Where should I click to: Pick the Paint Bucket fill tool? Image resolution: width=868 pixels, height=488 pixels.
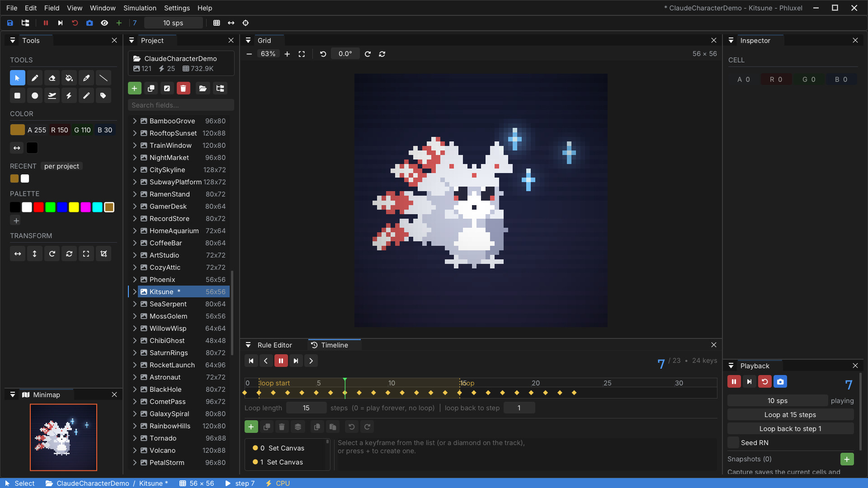69,78
